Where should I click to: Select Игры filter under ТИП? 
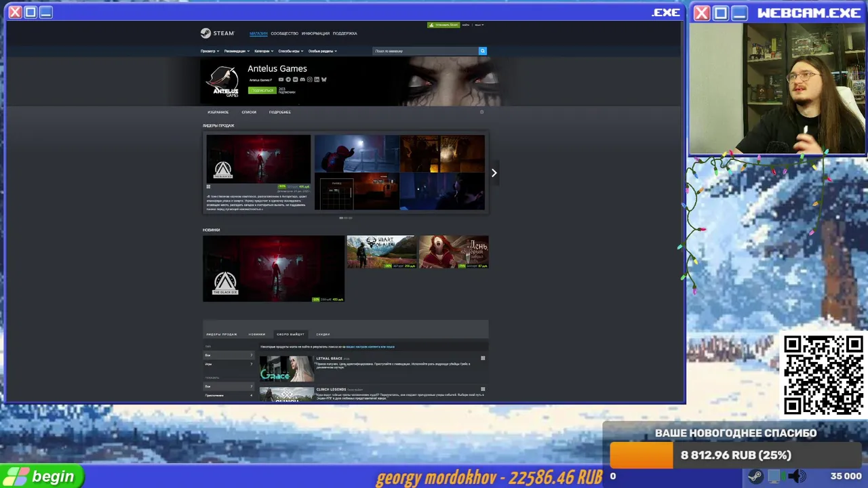point(229,364)
